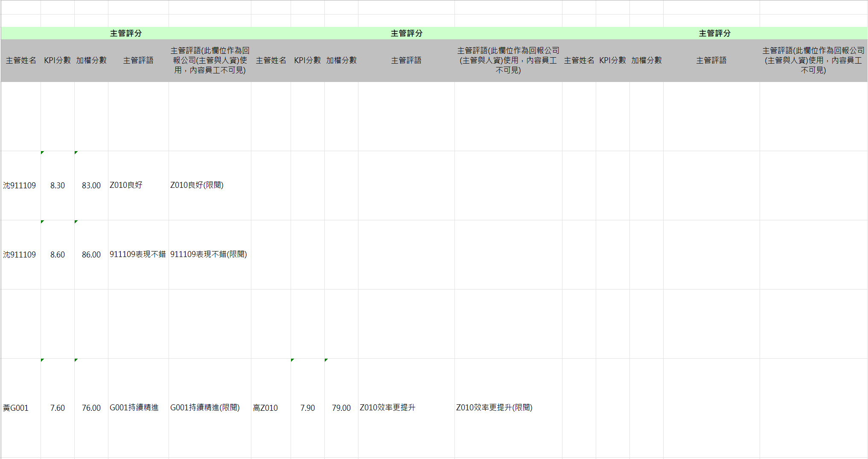Click the cell with 911109表現不錯(限閱)
Viewport: 868px width, 459px height.
pos(209,254)
